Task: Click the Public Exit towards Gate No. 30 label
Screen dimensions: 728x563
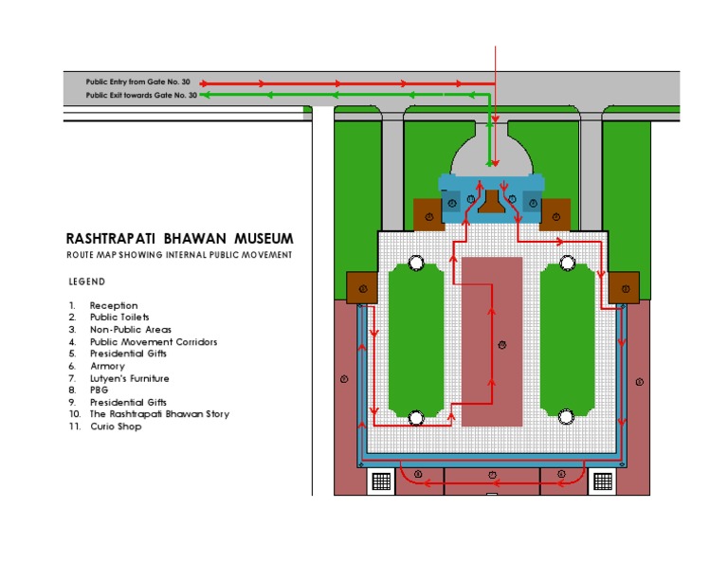Action: coord(142,95)
